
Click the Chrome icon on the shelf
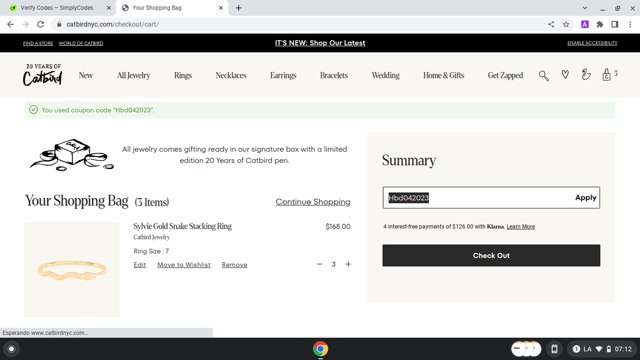pos(320,349)
